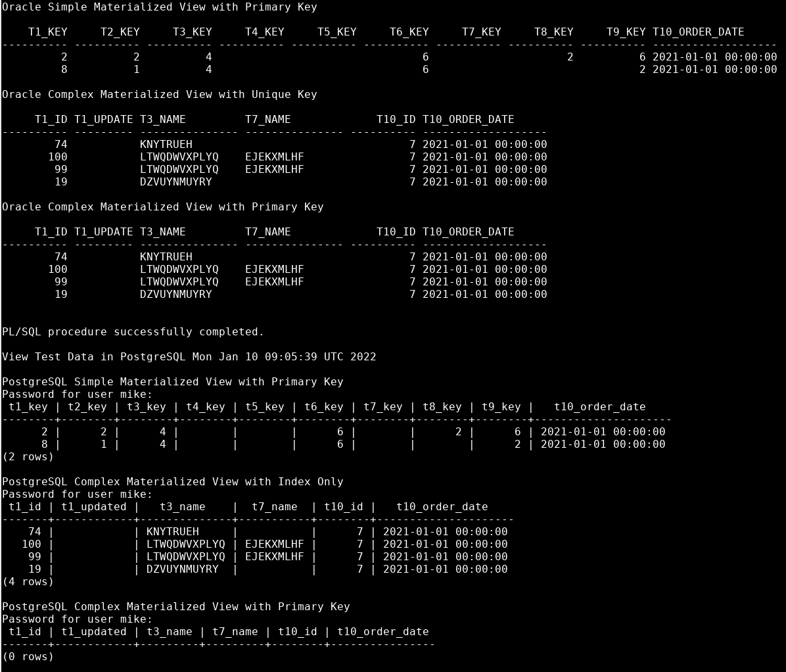Image resolution: width=786 pixels, height=672 pixels.
Task: Click T3_NAME header under Oracle Unique Key view
Action: (x=162, y=120)
